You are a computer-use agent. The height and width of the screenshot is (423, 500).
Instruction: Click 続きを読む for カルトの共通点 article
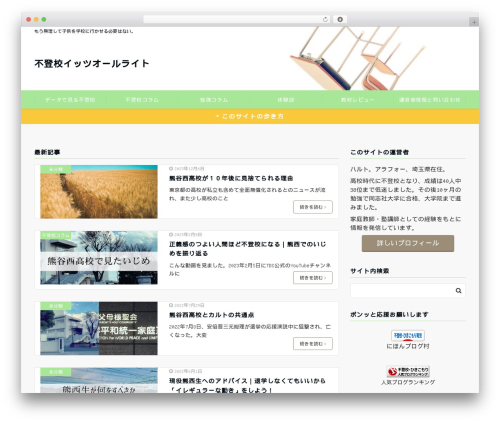[313, 344]
